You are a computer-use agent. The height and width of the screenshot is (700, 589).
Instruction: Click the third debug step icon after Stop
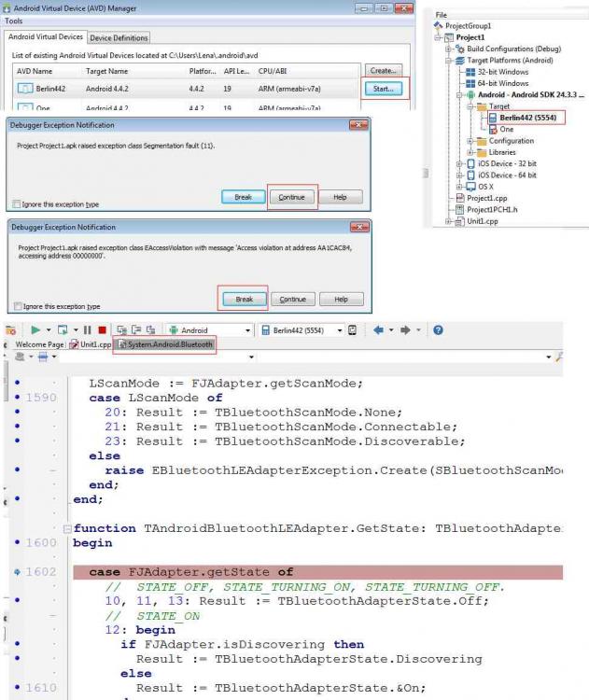click(x=151, y=329)
